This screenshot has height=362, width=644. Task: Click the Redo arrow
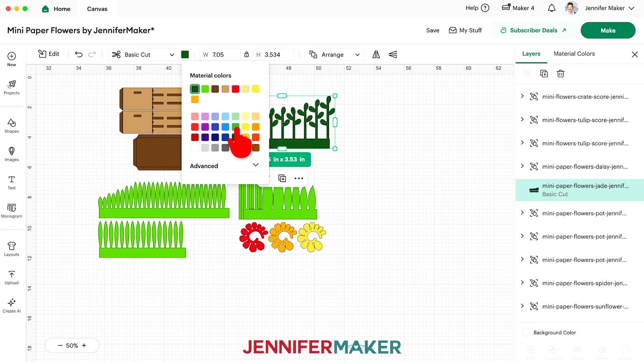tap(92, 54)
